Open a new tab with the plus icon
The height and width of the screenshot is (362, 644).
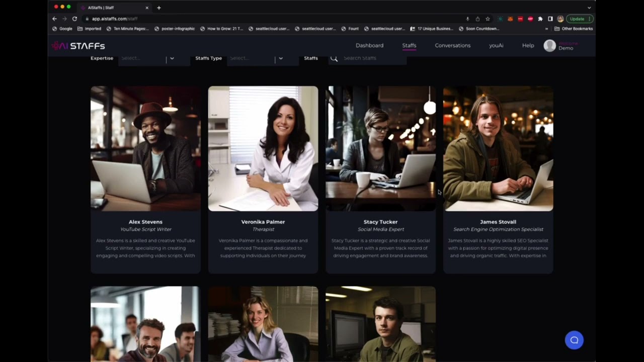coord(159,8)
